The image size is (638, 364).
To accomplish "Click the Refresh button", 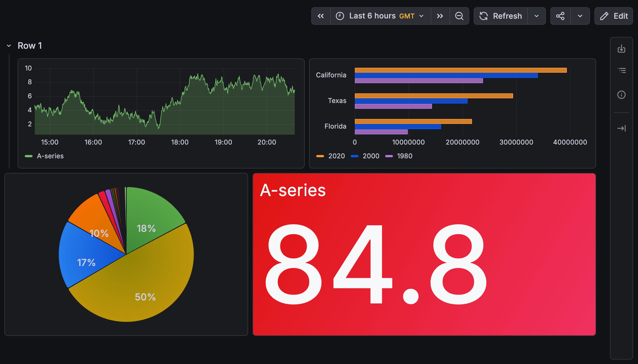I will (501, 16).
